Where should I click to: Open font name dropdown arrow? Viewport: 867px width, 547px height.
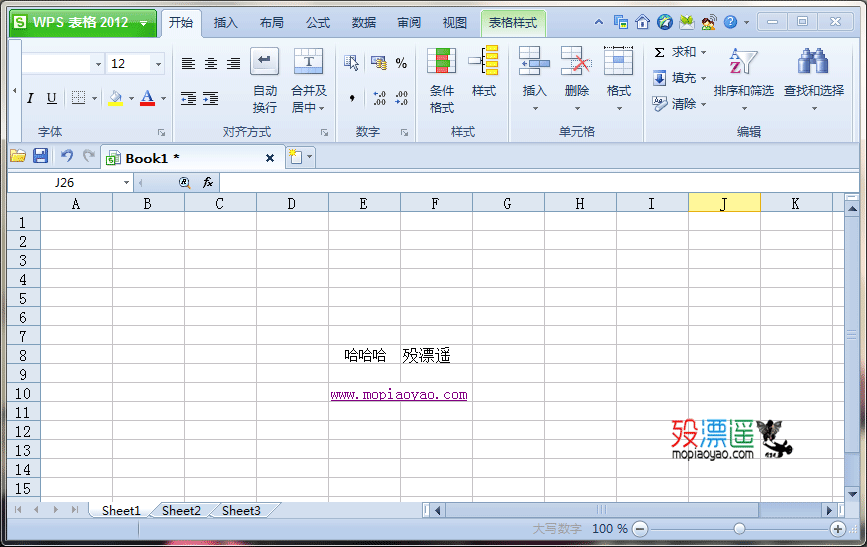98,64
